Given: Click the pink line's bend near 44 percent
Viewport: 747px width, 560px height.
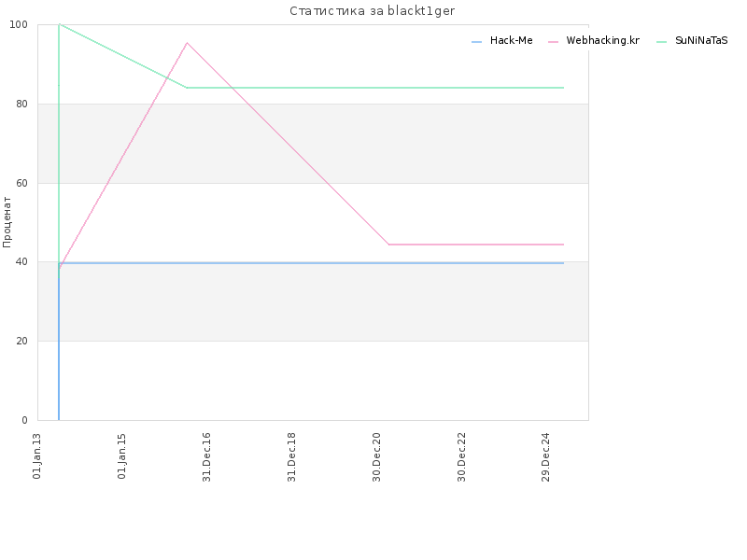Looking at the screenshot, I should coord(388,245).
